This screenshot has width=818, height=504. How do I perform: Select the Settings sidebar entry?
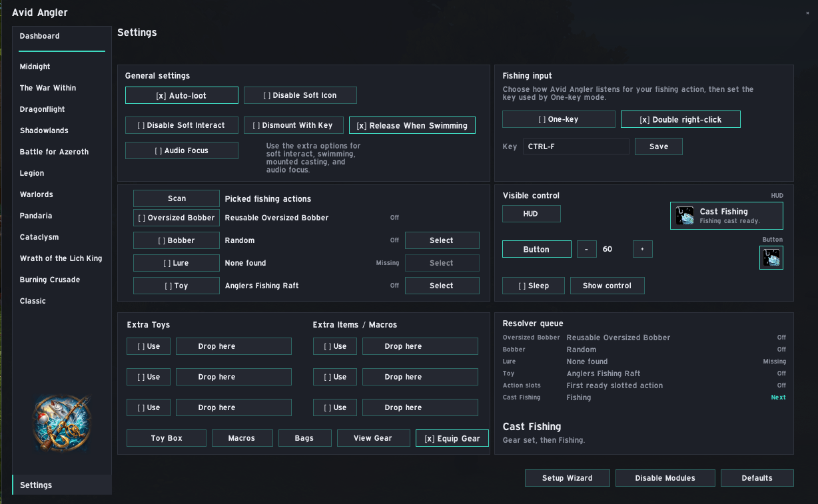[62, 485]
